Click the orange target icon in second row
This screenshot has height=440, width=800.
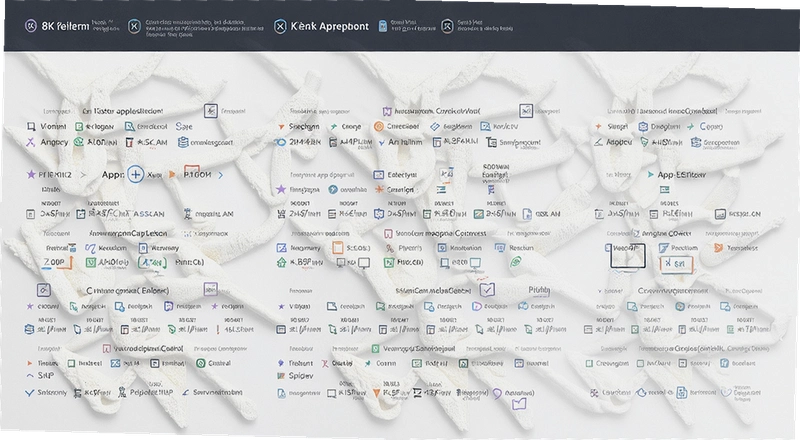pos(379,126)
